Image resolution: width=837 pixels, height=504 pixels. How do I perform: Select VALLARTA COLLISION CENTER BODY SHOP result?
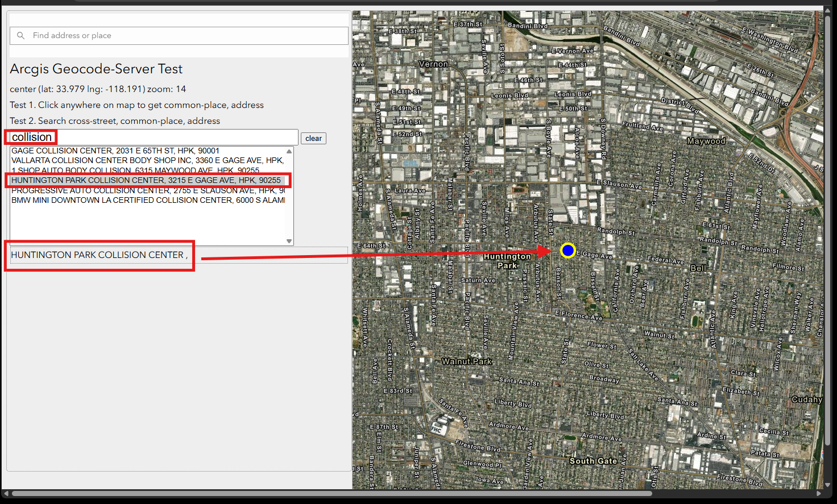click(x=147, y=160)
